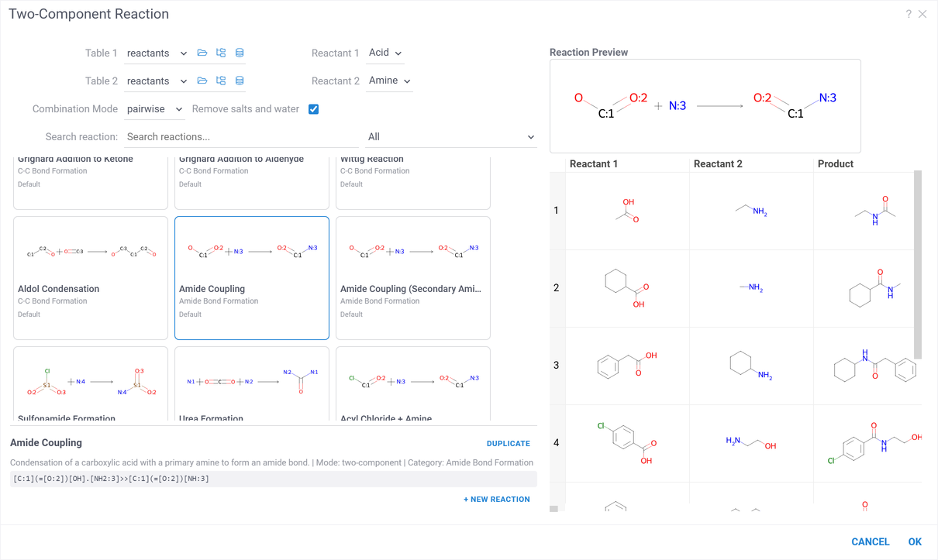Viewport: 938px width, 560px height.
Task: Click acetic acid structure in row 1
Action: pyautogui.click(x=627, y=211)
